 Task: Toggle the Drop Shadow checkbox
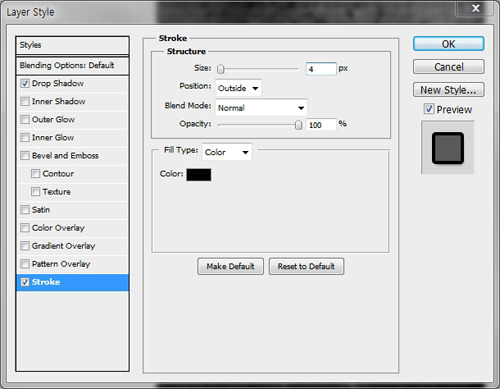(x=25, y=83)
